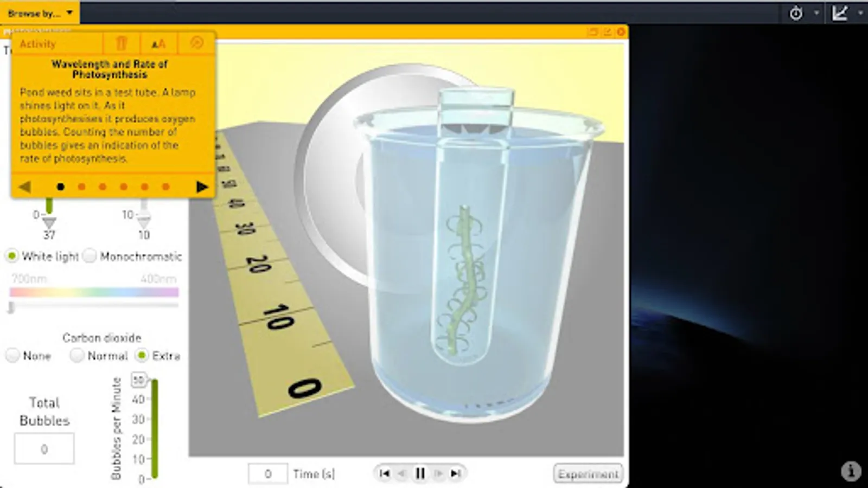This screenshot has height=488, width=868.
Task: Switch to the Activity tab
Action: [x=37, y=44]
